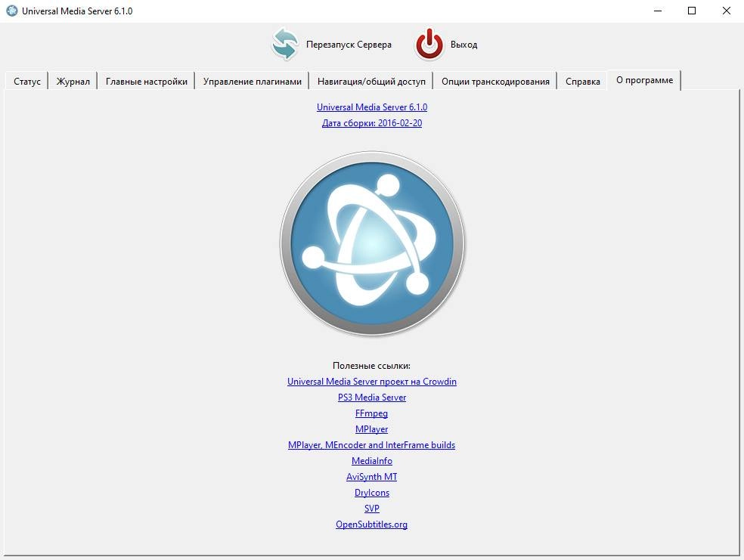Follow the MediaInfo link
744x560 pixels.
coord(372,461)
